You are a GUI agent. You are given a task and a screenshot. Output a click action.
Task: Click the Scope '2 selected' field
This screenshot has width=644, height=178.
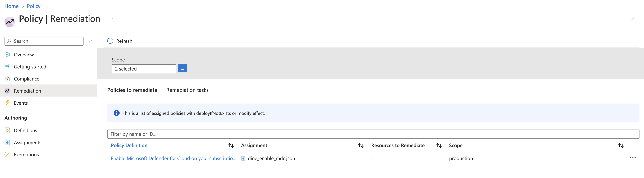(144, 69)
